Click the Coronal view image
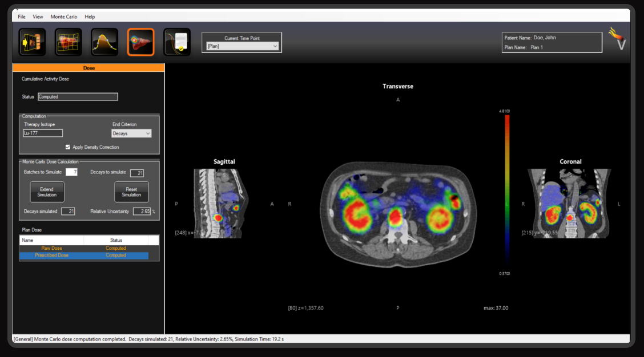Viewport: 644px width, 357px height. pos(569,204)
